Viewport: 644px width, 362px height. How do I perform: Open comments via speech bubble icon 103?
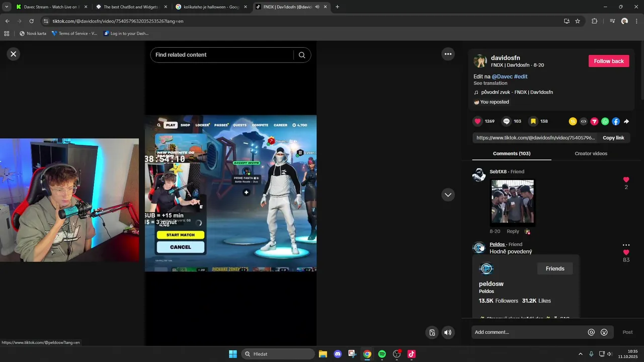click(x=506, y=121)
